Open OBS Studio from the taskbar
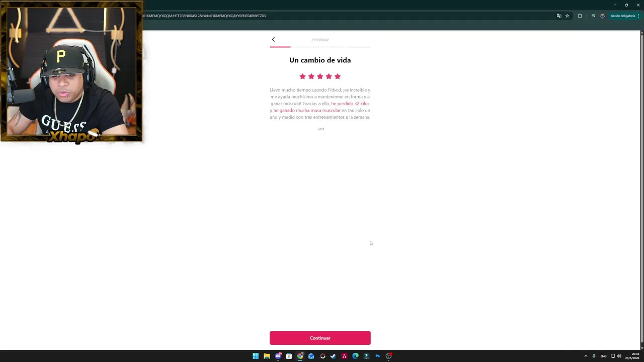The width and height of the screenshot is (644, 362). click(388, 356)
